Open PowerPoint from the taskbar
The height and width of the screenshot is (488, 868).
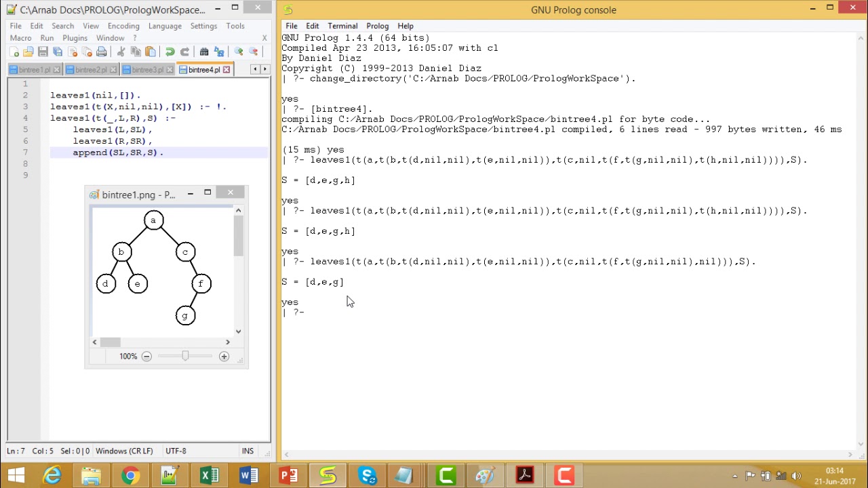(288, 476)
